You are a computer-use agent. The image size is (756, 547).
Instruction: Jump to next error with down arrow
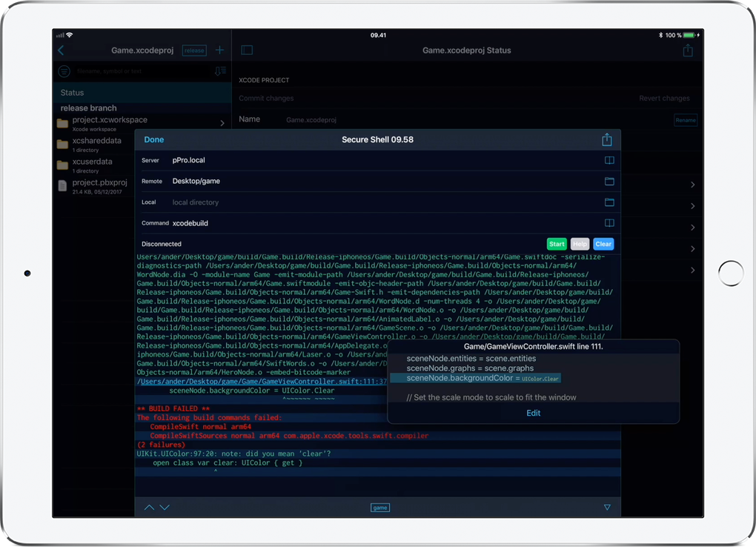click(x=165, y=508)
